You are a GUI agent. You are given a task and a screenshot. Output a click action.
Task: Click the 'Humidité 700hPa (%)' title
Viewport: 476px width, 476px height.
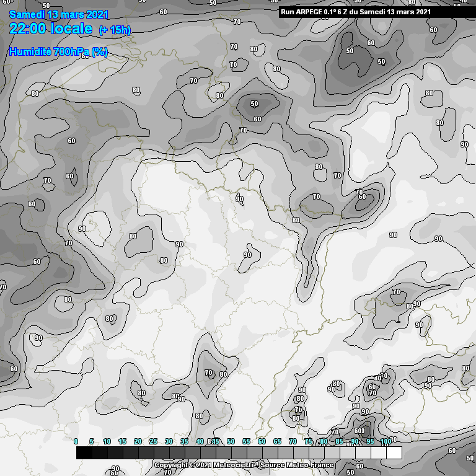(58, 52)
